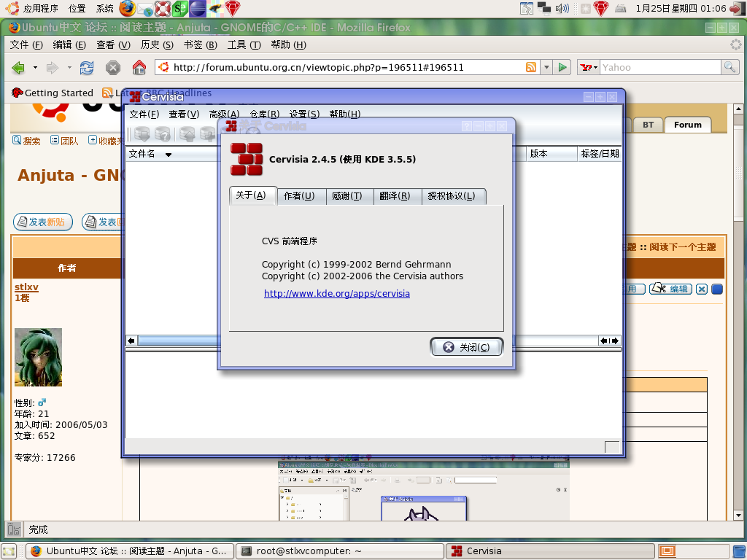Open Firefox 历史 (S) menu
The image size is (747, 560).
point(157,44)
